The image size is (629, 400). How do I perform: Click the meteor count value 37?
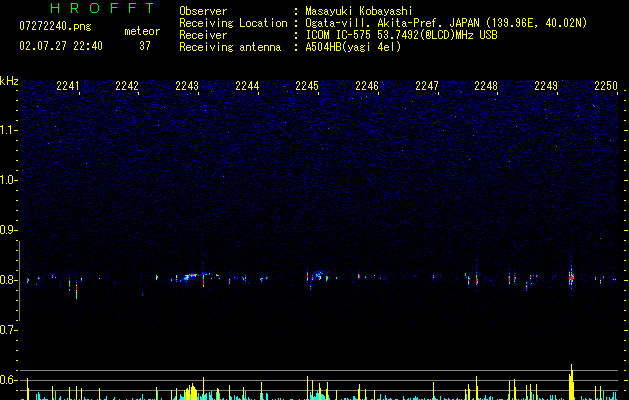click(x=145, y=46)
